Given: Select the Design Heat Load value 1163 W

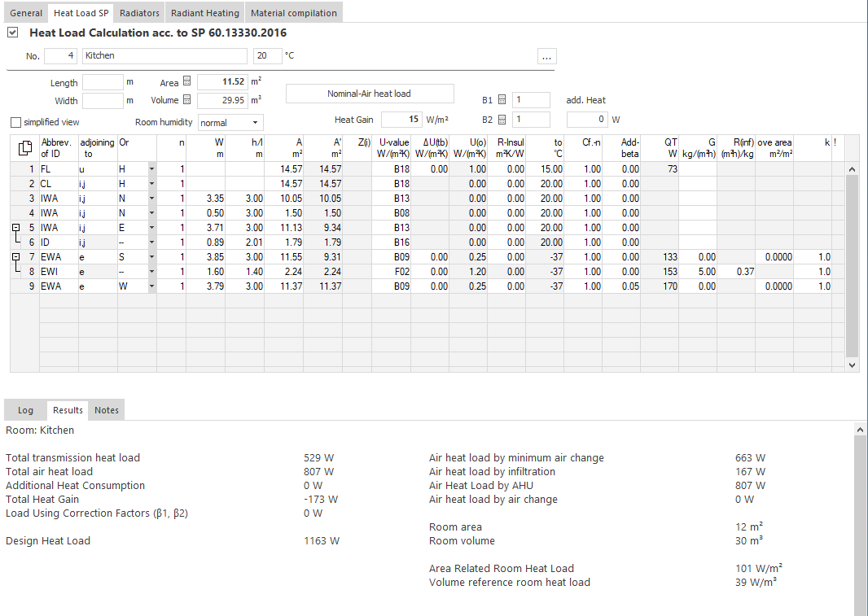Looking at the screenshot, I should pyautogui.click(x=322, y=541).
